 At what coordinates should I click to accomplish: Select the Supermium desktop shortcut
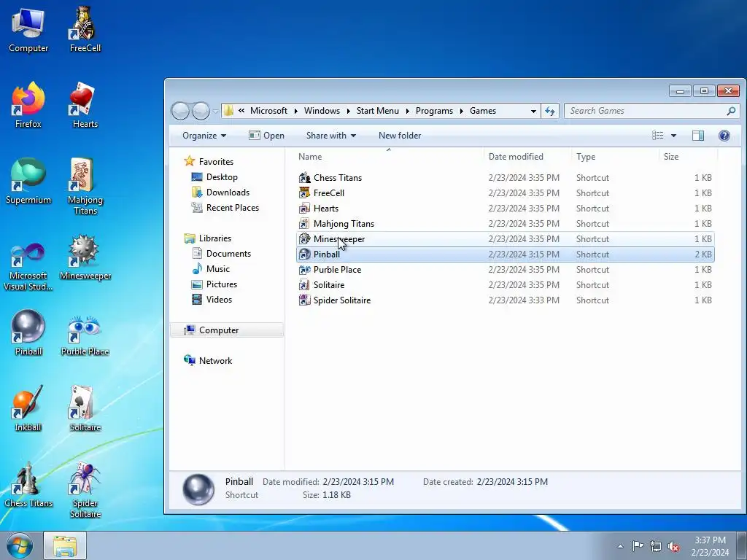click(x=28, y=182)
